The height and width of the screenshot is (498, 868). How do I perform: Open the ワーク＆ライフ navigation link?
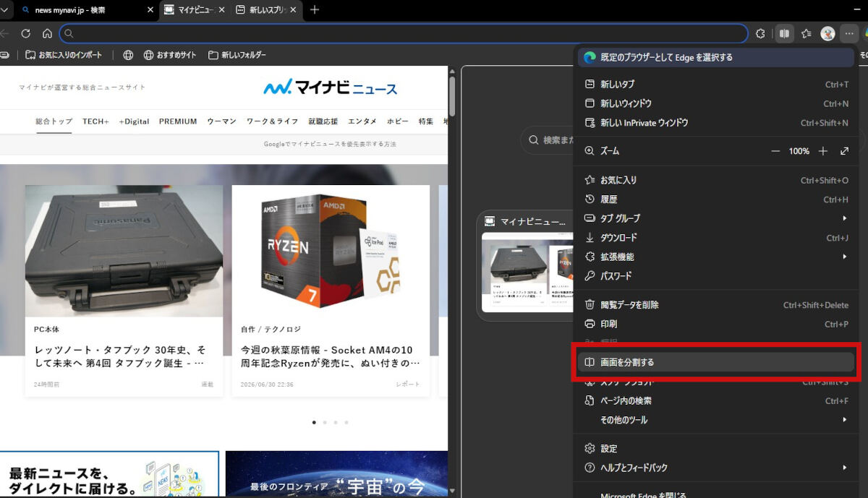click(x=272, y=121)
